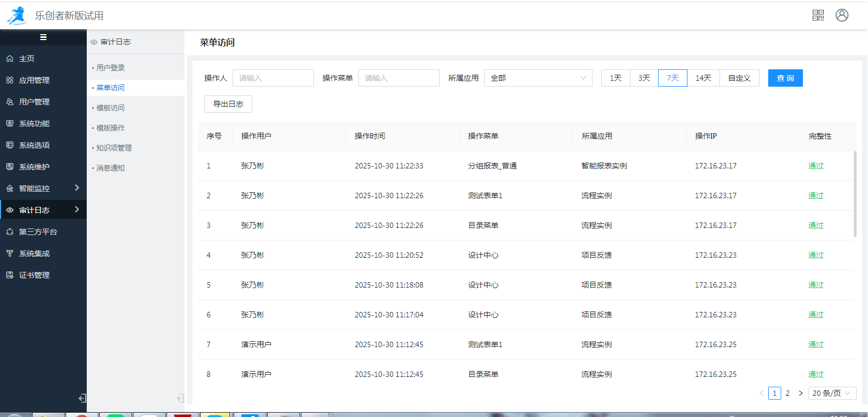The height and width of the screenshot is (417, 868).
Task: Open the 20 条/页 page size dropdown
Action: coord(832,393)
